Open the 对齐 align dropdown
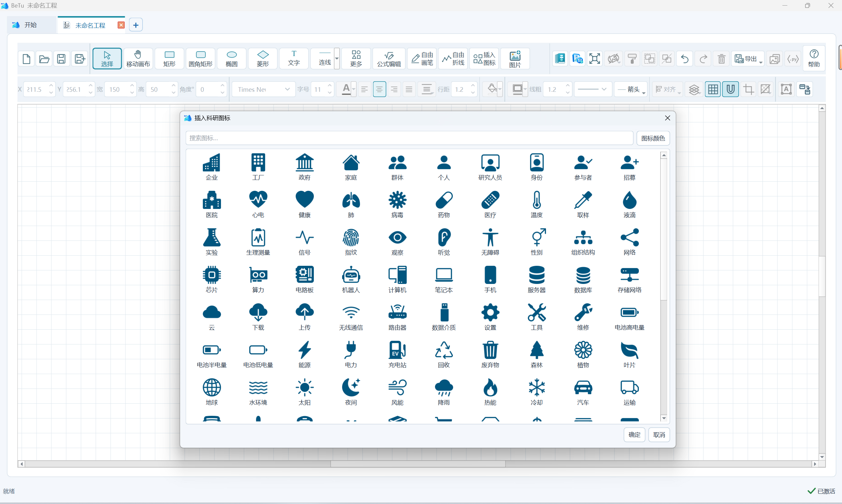This screenshot has width=842, height=504. click(667, 89)
